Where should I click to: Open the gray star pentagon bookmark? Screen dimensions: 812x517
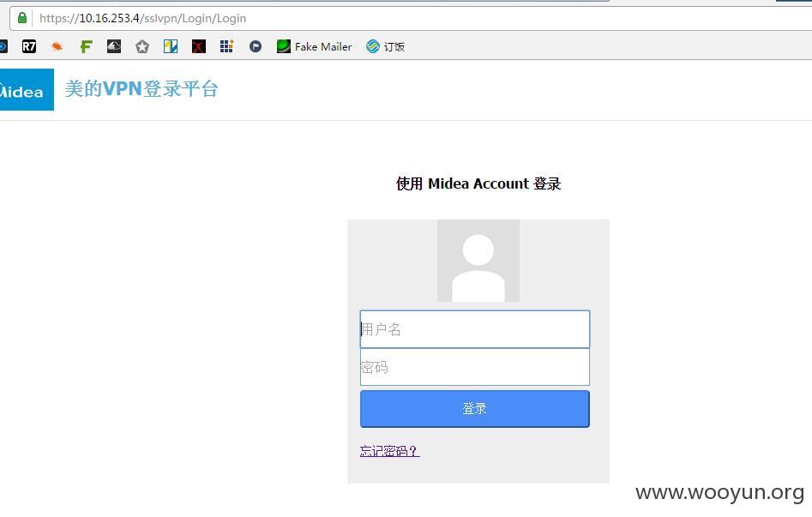tap(141, 46)
